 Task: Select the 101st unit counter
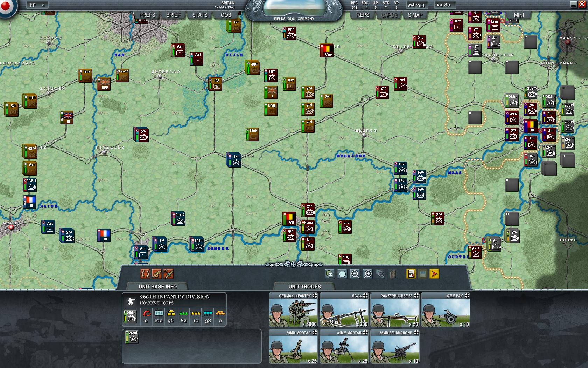(x=197, y=244)
